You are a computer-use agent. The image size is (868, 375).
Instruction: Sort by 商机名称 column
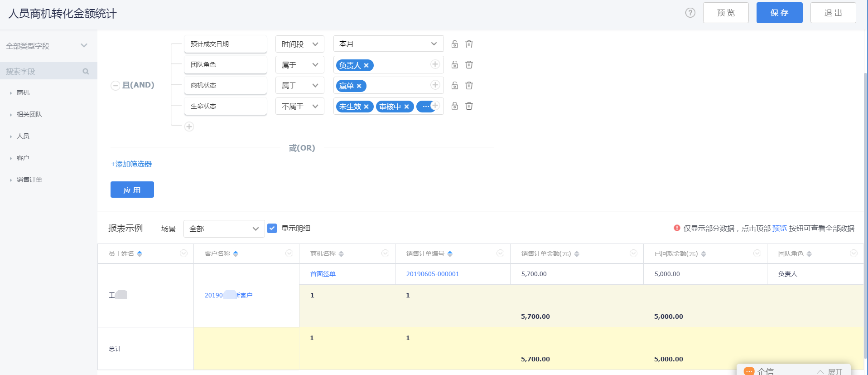[x=341, y=253]
